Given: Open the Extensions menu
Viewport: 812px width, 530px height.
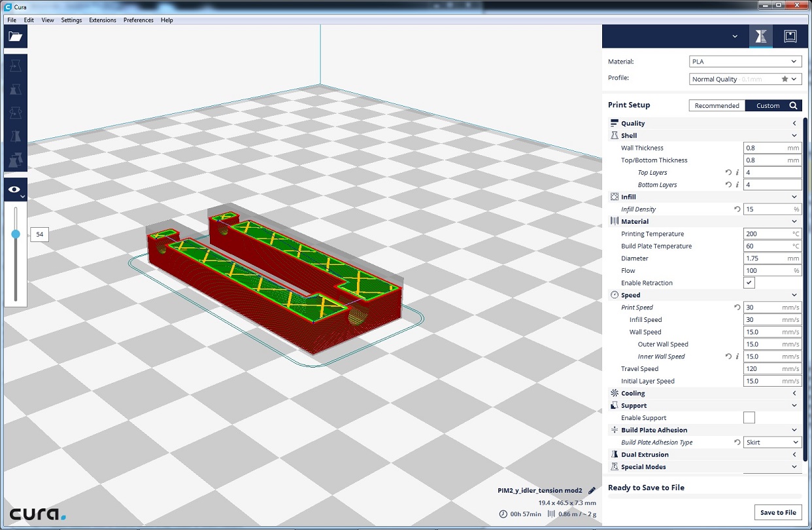Looking at the screenshot, I should (103, 20).
